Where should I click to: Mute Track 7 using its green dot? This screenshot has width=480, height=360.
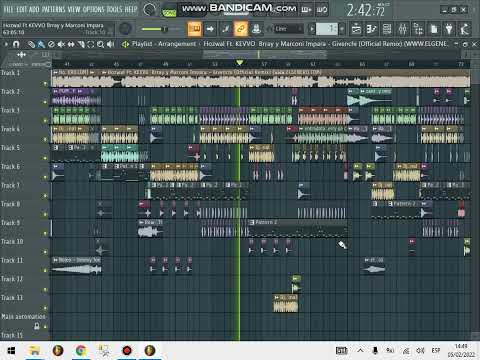click(x=45, y=196)
